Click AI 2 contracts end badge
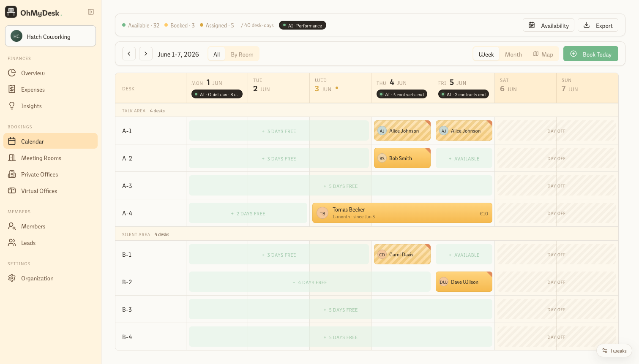639x364 pixels. pyautogui.click(x=464, y=94)
